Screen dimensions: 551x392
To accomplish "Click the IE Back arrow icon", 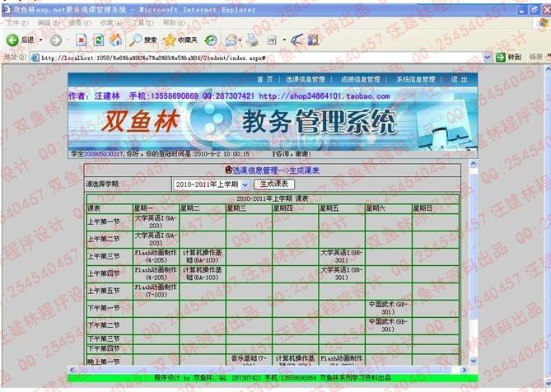I will pos(12,40).
